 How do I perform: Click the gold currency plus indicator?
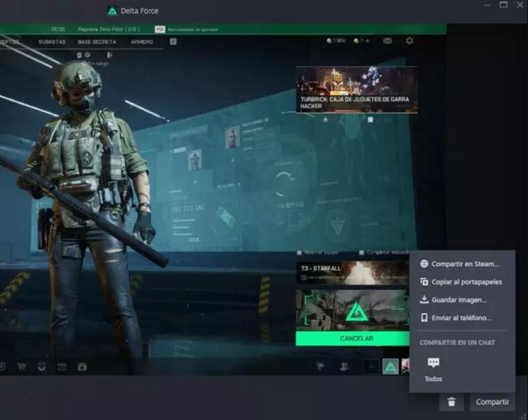[361, 41]
